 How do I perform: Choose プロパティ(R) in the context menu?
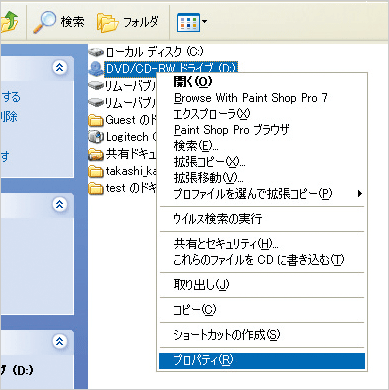[262, 361]
